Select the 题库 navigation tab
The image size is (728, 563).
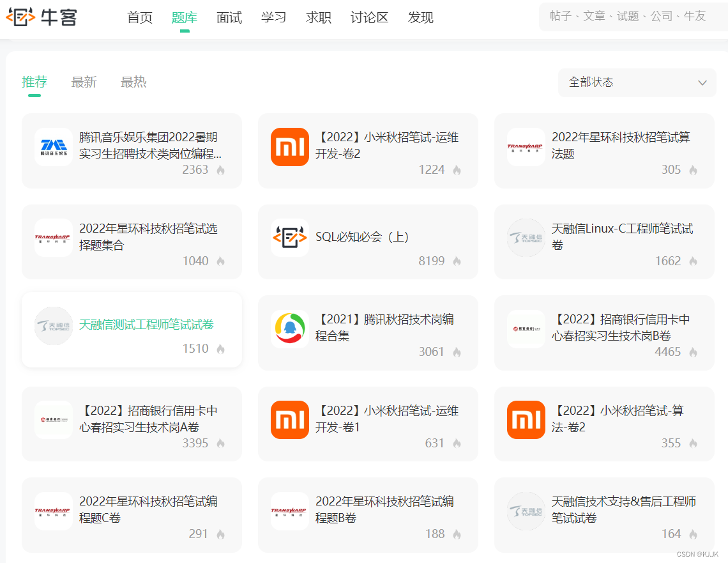(185, 18)
